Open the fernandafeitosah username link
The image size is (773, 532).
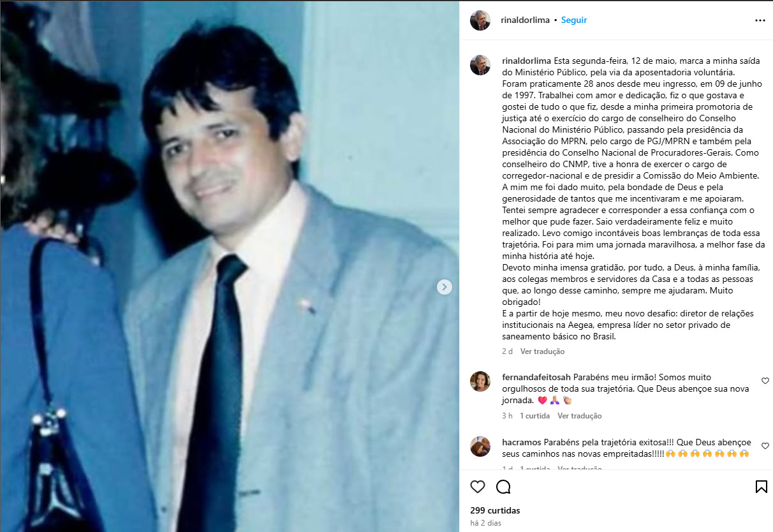click(x=536, y=378)
